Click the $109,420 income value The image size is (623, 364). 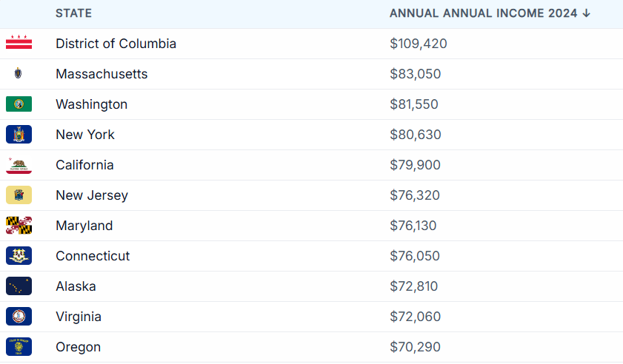[419, 44]
